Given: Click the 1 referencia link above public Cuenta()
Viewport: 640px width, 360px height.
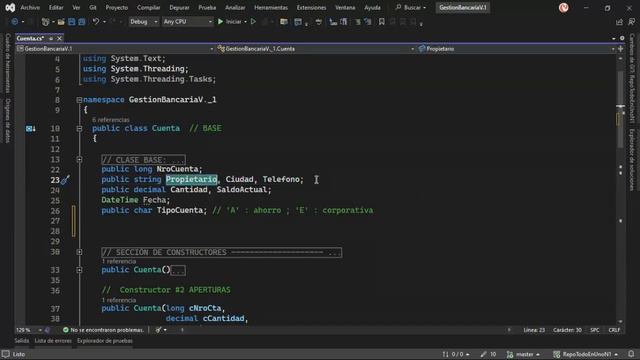Looking at the screenshot, I should tap(119, 261).
